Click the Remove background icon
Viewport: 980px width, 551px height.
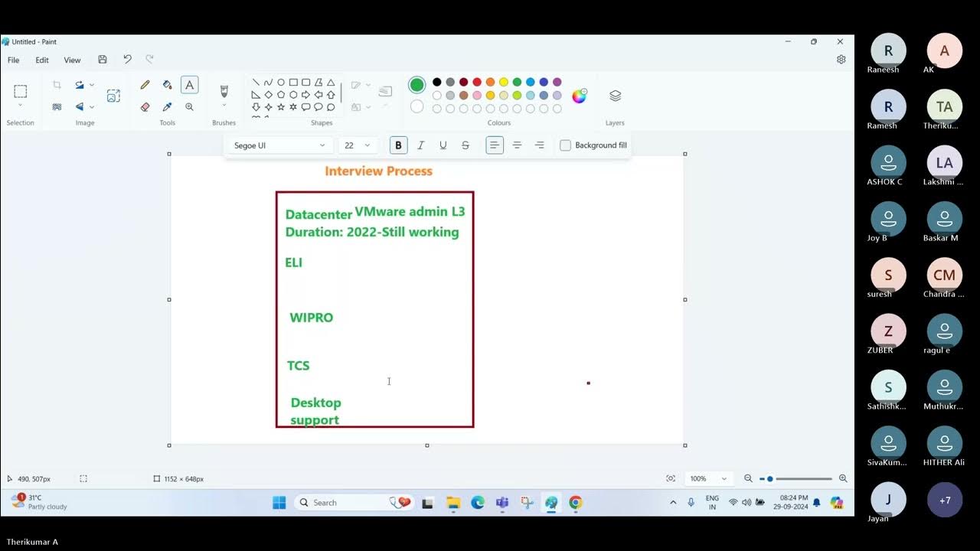point(57,107)
